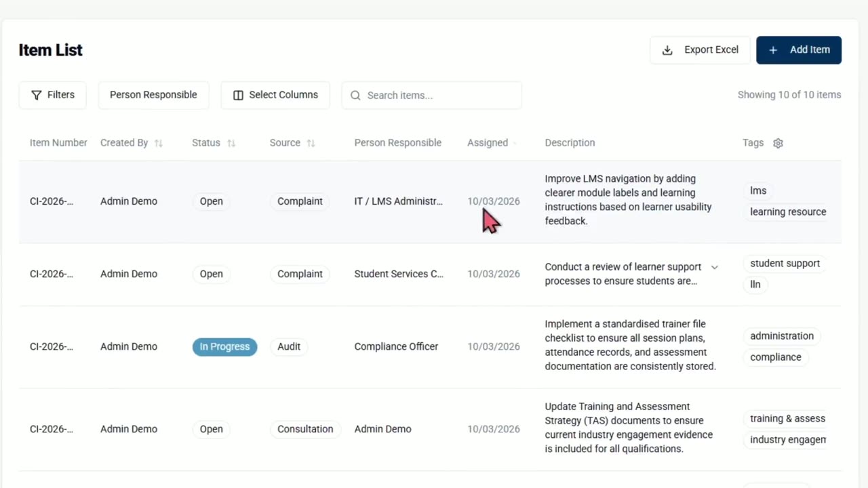The height and width of the screenshot is (488, 868).
Task: Click the lms tag
Action: click(x=758, y=191)
